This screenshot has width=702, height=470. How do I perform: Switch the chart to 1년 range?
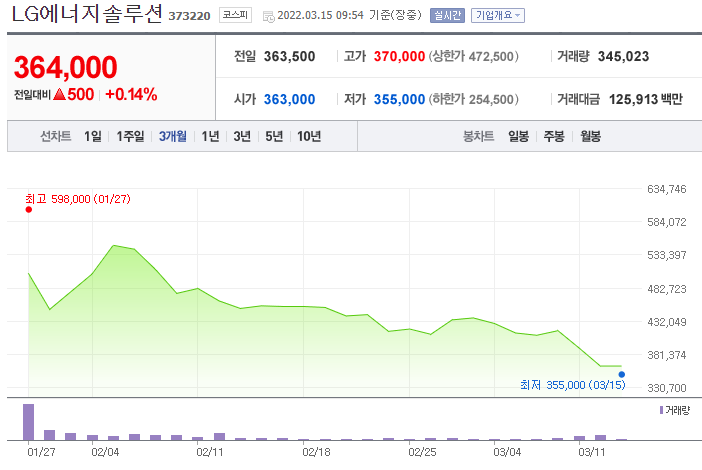tap(210, 136)
